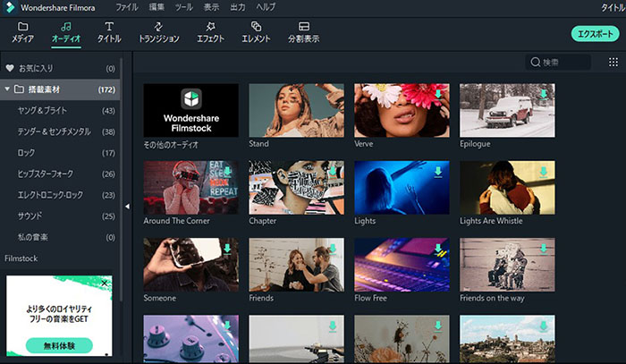
Task: Open the ツール menu
Action: point(183,7)
